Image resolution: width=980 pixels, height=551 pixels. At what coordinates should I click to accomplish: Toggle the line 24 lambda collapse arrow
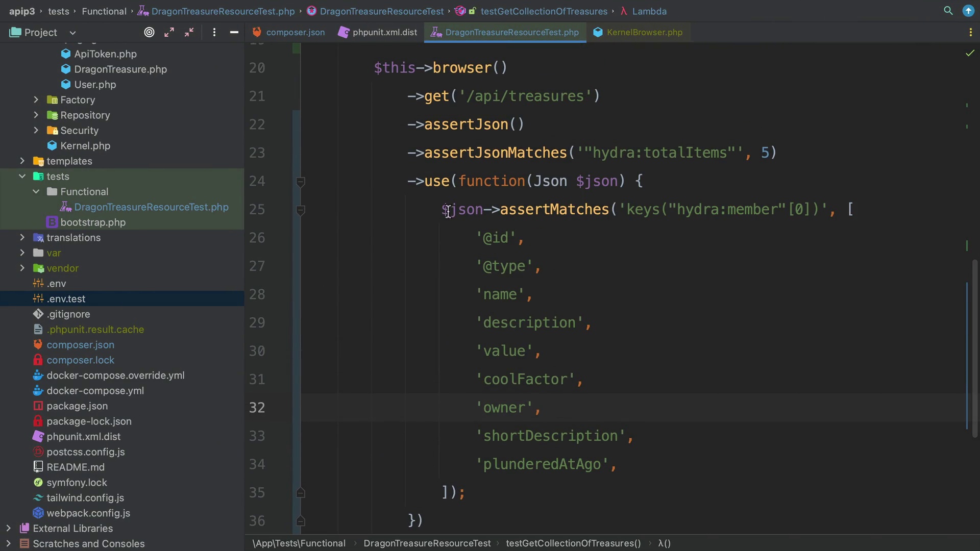click(301, 181)
